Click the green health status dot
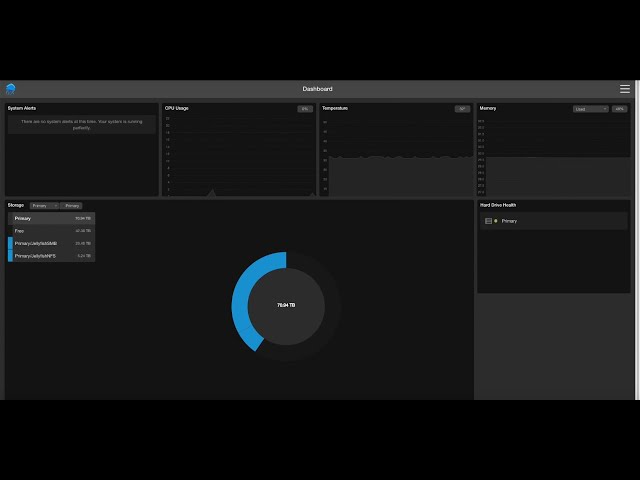Screen dimensions: 640x480 [496, 221]
